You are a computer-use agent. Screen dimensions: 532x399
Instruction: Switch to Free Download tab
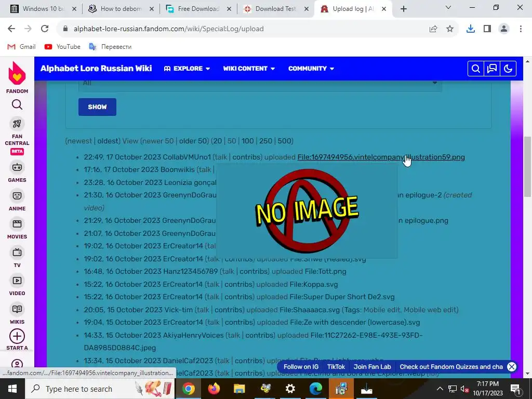(x=198, y=9)
